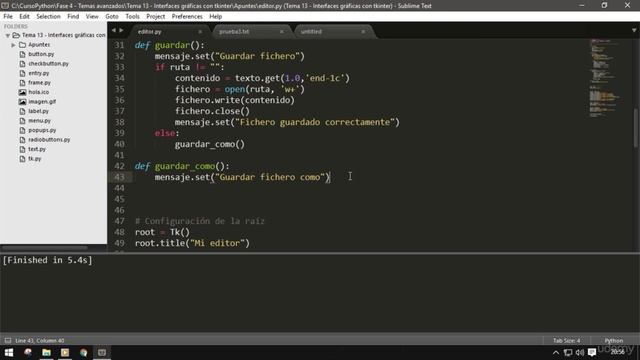This screenshot has height=360, width=640.
Task: Open tk.py in sidebar
Action: tap(35, 159)
